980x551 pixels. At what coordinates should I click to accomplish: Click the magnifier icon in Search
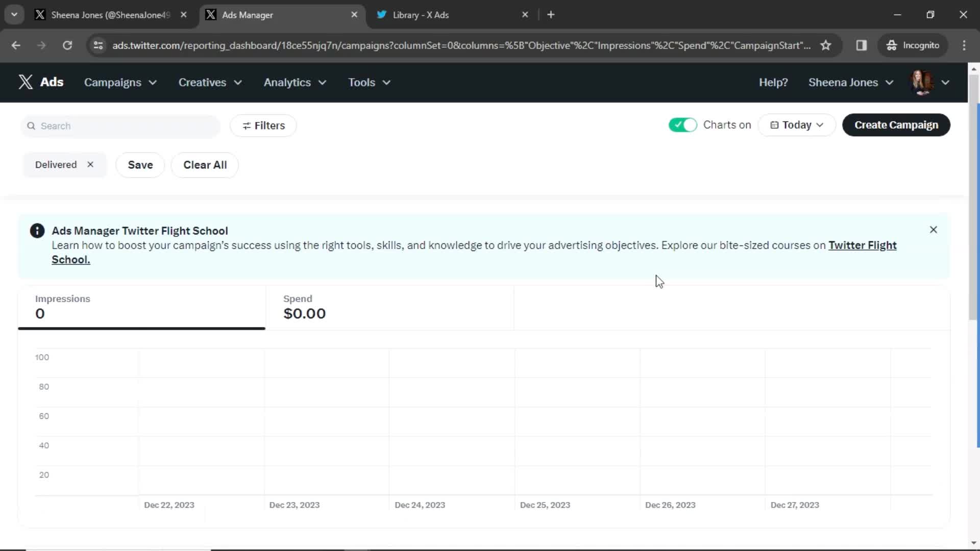(x=31, y=126)
